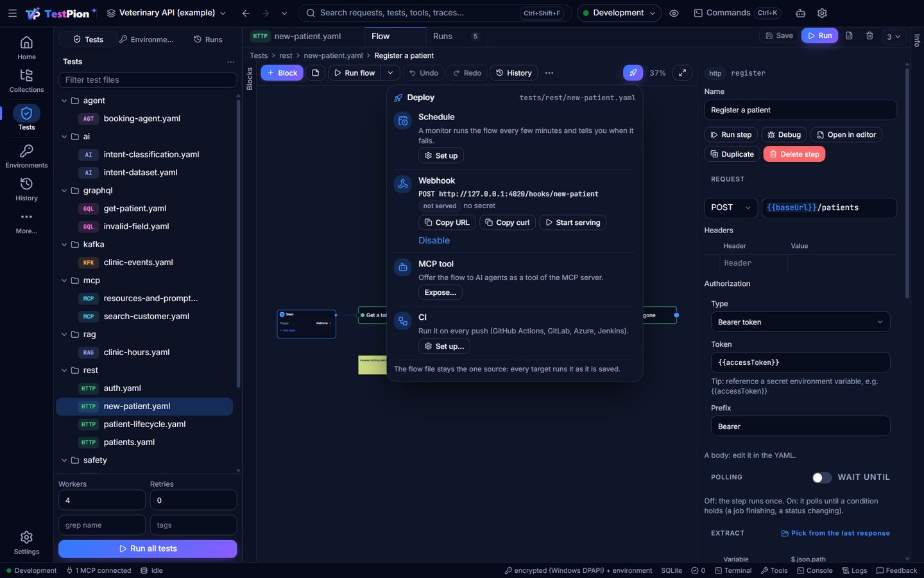Image resolution: width=924 pixels, height=578 pixels.
Task: Click the bot icon in the top bar
Action: coord(800,13)
